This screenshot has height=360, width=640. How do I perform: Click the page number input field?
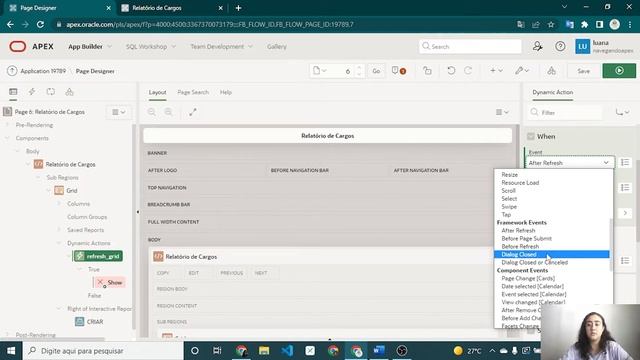341,71
